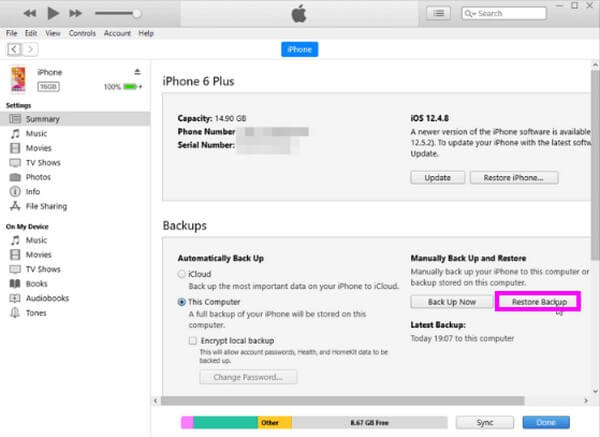Click the fast forward next button

(75, 14)
